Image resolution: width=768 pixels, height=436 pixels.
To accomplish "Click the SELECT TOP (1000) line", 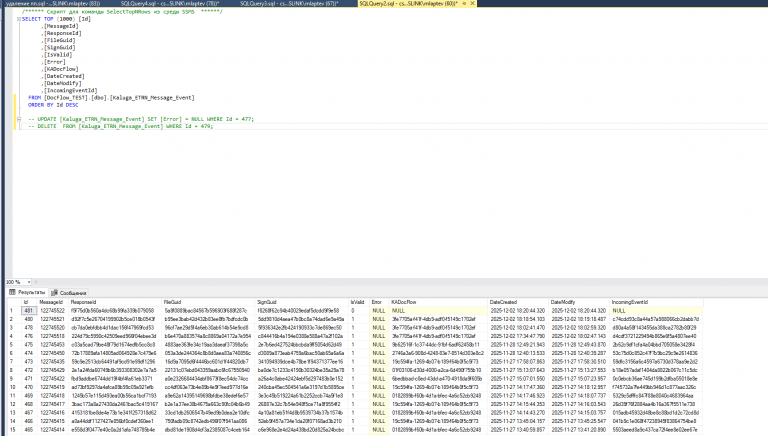I will coord(56,19).
